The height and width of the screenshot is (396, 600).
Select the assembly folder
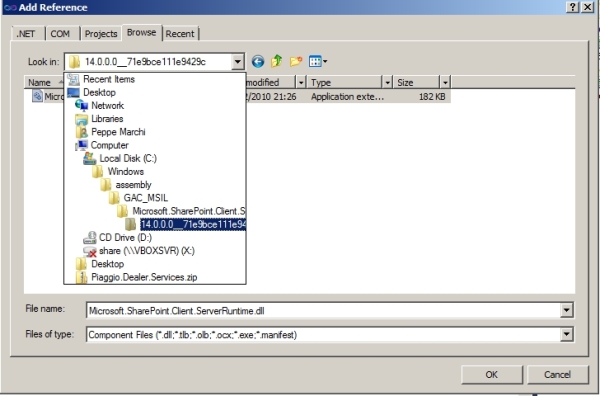tap(134, 185)
